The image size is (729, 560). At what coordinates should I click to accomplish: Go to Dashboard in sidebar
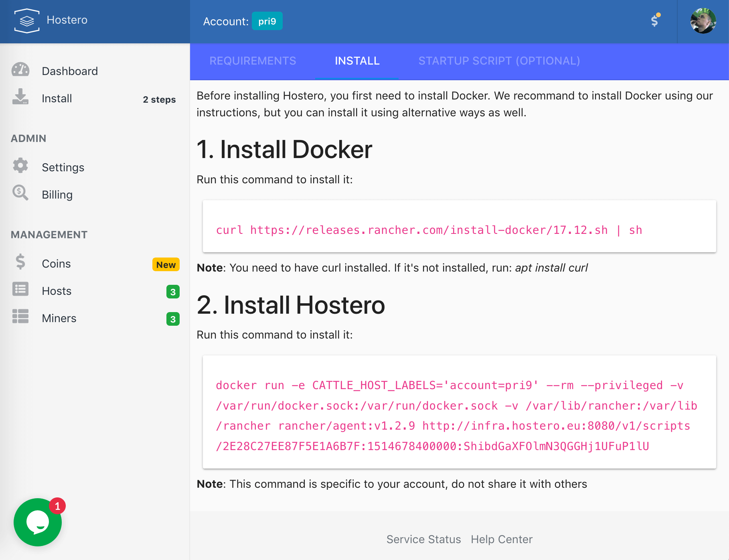click(x=70, y=71)
